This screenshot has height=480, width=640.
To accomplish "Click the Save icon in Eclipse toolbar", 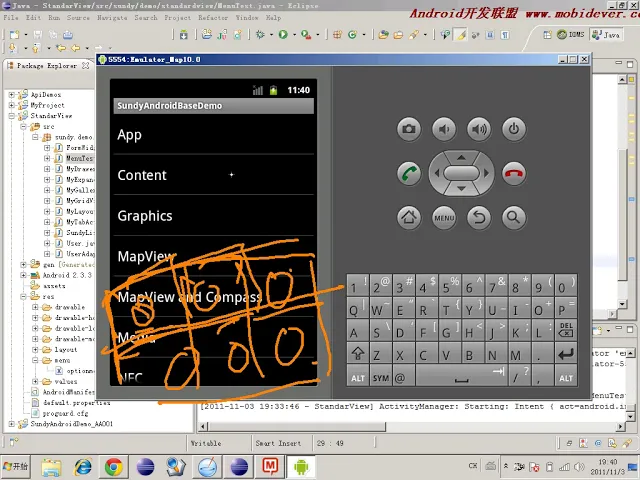I will click(38, 35).
